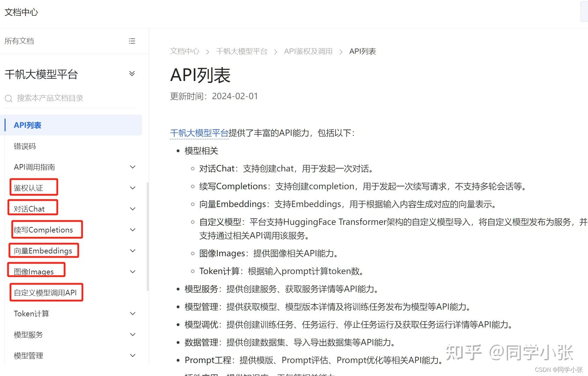
Task: Select API列表 in the sidebar
Action: (x=28, y=125)
